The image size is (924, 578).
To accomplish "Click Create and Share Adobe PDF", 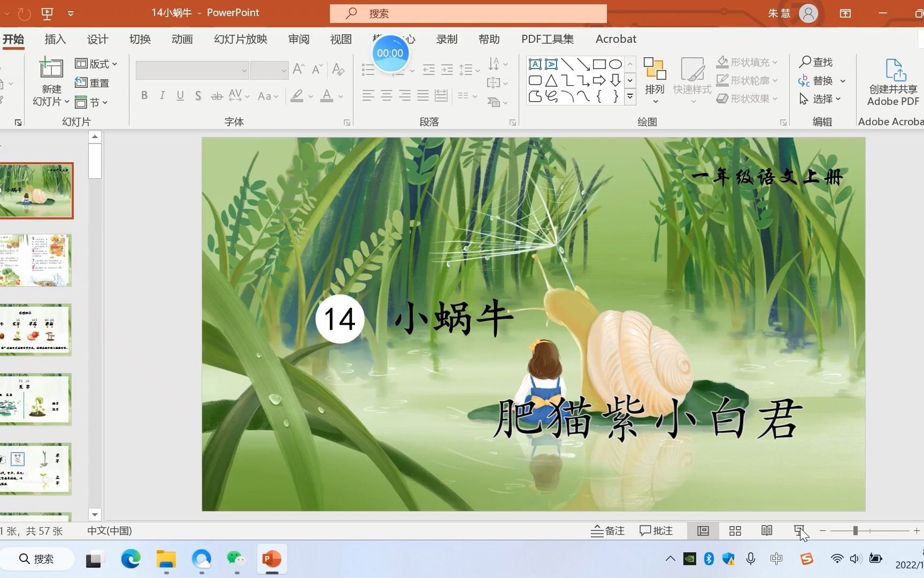I will [x=893, y=82].
